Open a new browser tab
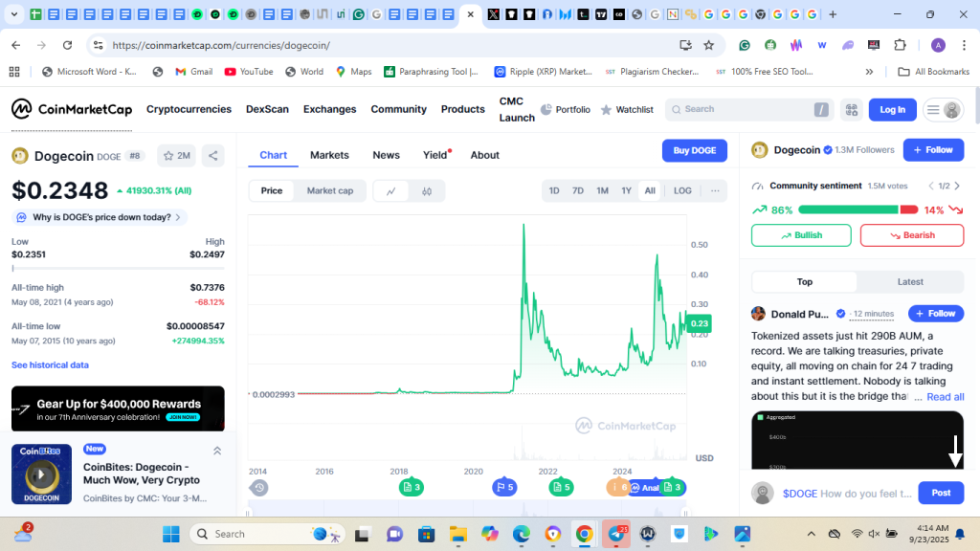 [x=833, y=14]
